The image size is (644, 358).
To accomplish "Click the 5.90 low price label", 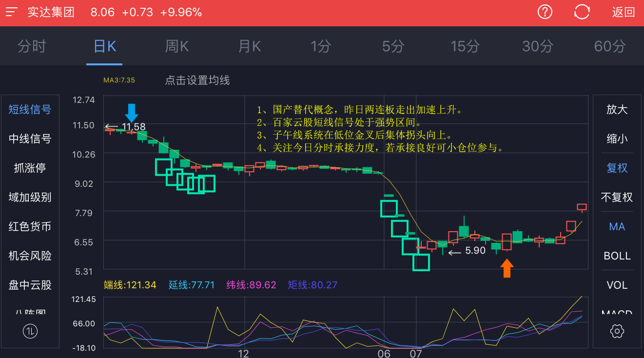I will coord(475,251).
